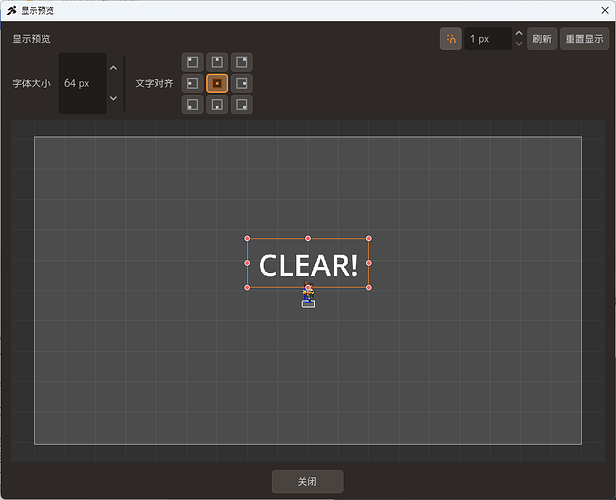
Task: Select bottom-right text alignment icon
Action: click(242, 104)
